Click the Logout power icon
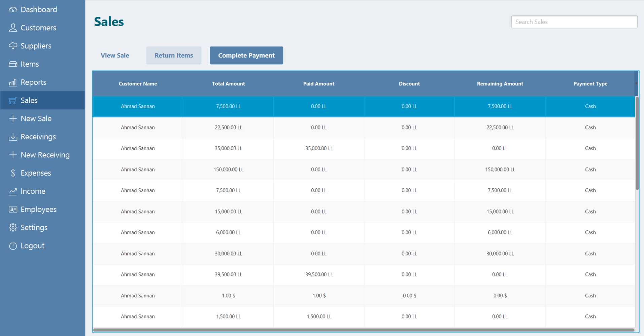 coord(13,246)
